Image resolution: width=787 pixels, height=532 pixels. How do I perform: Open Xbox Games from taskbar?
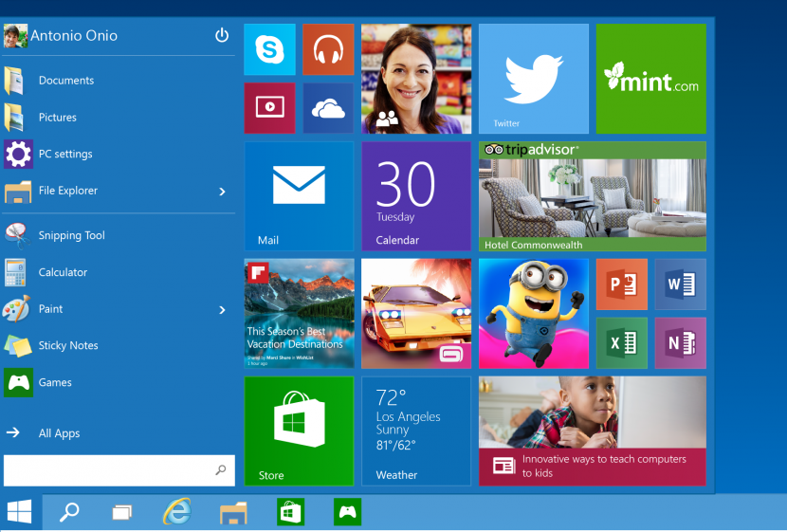tap(347, 512)
